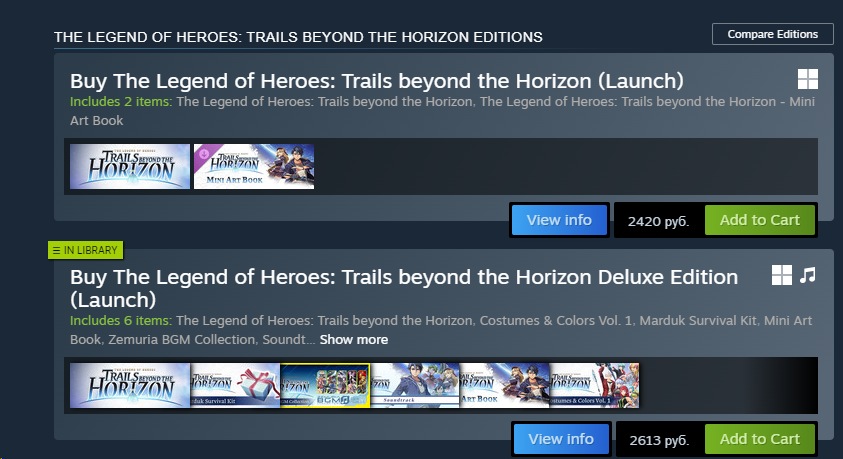The image size is (843, 459).
Task: Add the 2420 руб. Launch edition to cart
Action: point(760,220)
